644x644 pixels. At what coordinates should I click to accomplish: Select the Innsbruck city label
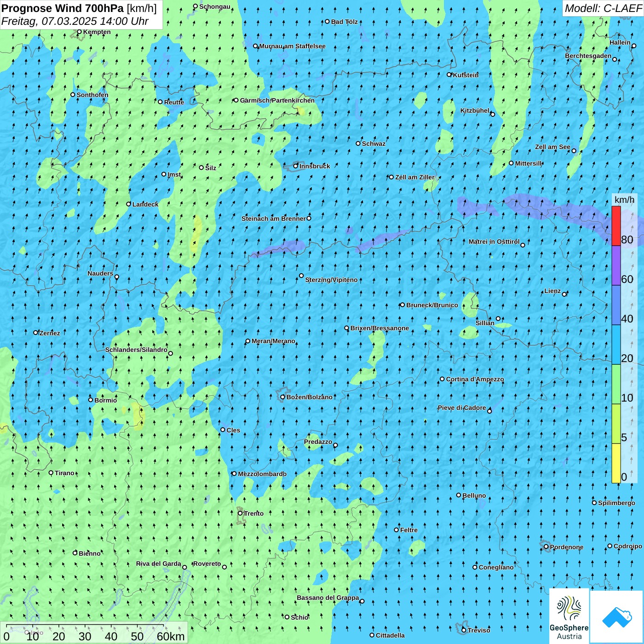point(315,166)
